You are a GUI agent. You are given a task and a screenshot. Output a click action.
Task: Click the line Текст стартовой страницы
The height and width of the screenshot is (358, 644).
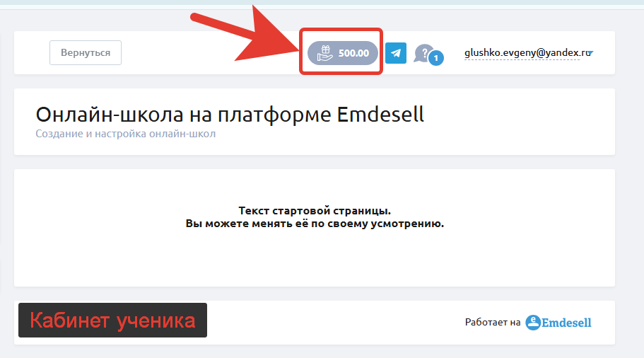315,210
